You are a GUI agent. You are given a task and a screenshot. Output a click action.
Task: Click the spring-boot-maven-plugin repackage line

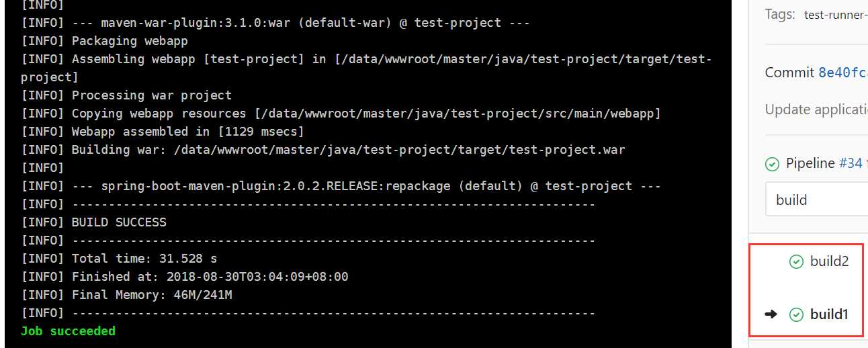341,185
